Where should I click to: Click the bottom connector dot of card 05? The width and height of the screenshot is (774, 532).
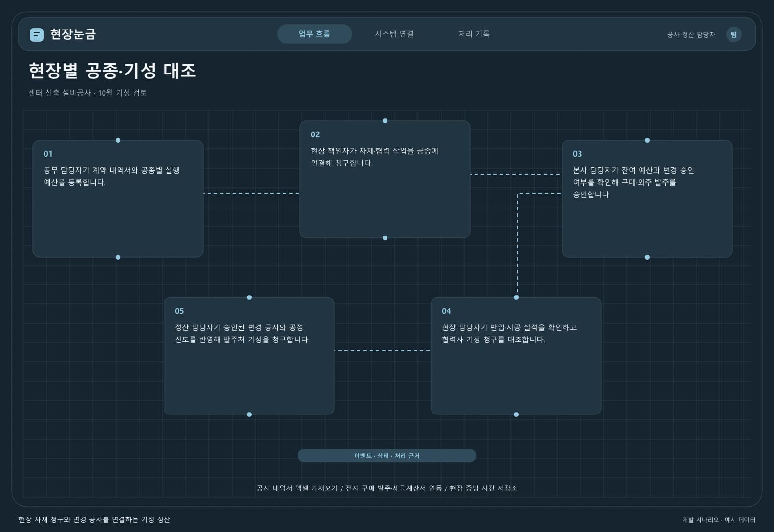click(x=249, y=414)
